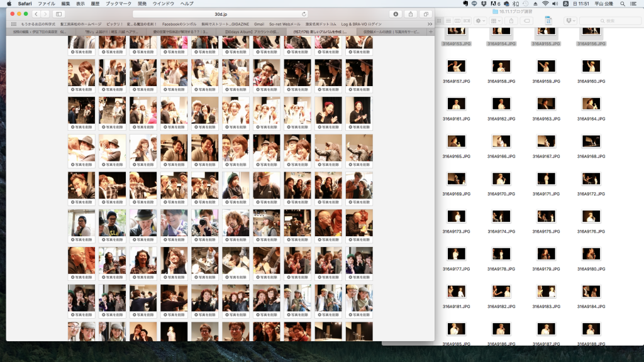The height and width of the screenshot is (362, 644).
Task: Open Notification Center list icon
Action: [634, 4]
